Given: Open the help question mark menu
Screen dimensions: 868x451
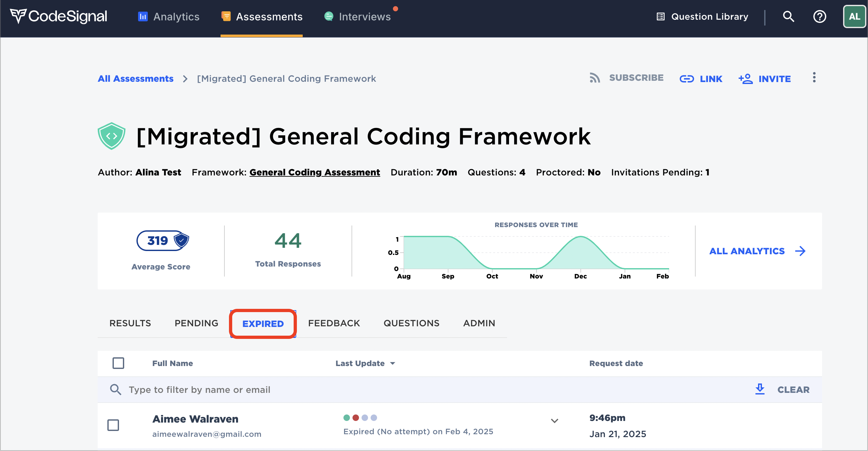Looking at the screenshot, I should 819,16.
